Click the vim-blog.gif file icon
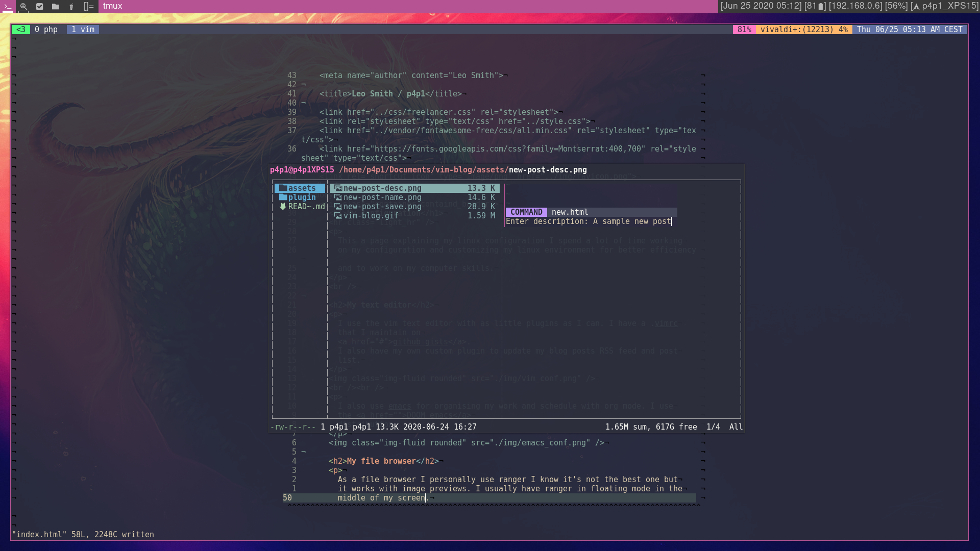980x551 pixels. [x=338, y=216]
